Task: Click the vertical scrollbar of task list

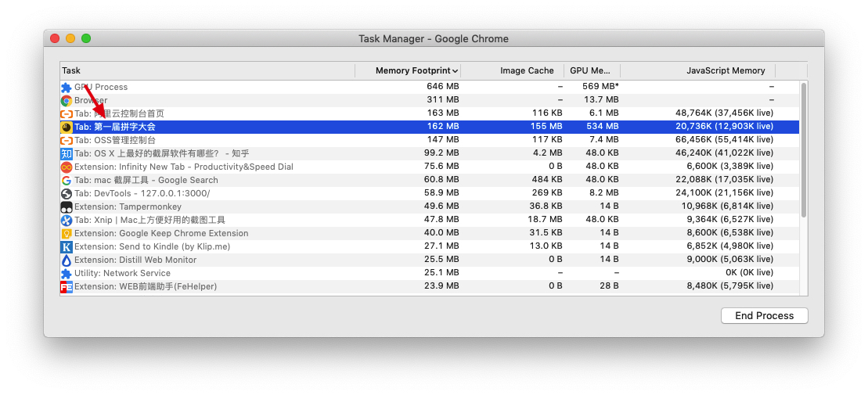Action: point(803,149)
